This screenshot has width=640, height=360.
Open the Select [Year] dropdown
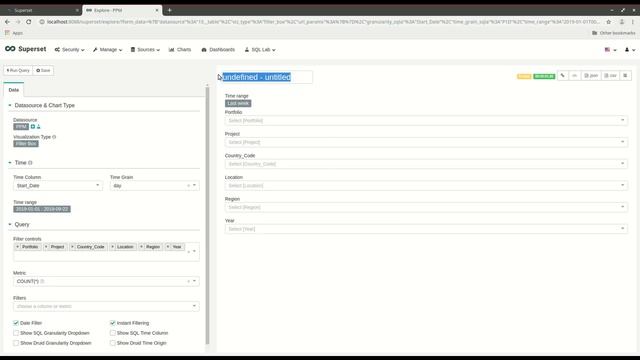[426, 229]
